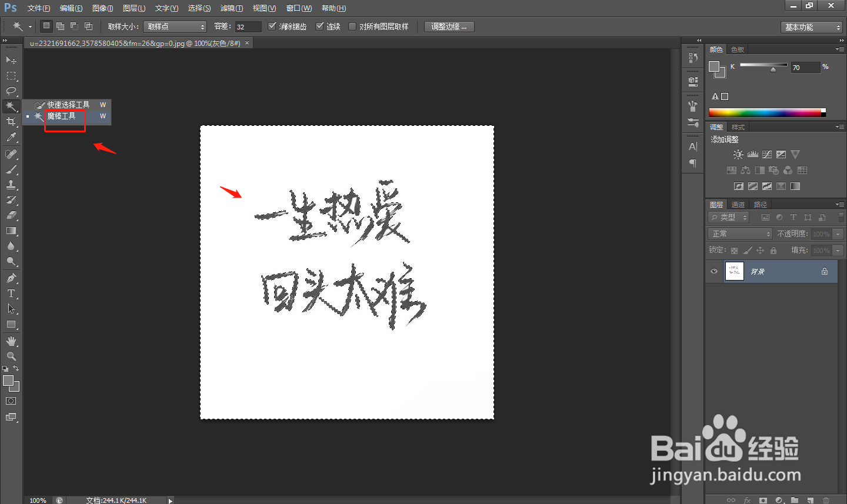Select the Eraser tool

(11, 215)
